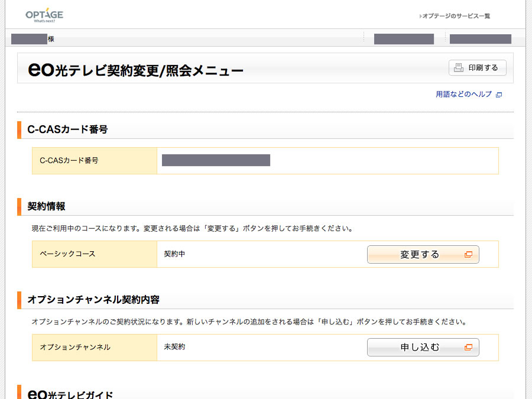Select the 契約情報 section heading

(x=46, y=206)
